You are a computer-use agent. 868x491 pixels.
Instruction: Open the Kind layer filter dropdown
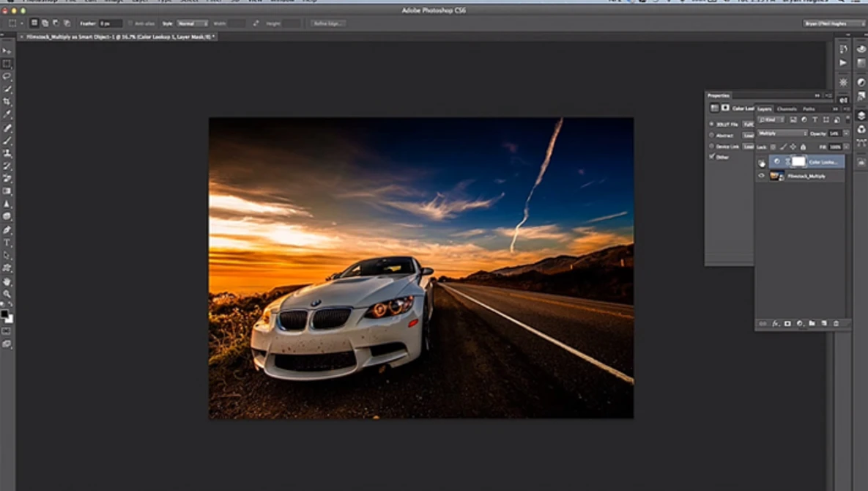click(771, 119)
